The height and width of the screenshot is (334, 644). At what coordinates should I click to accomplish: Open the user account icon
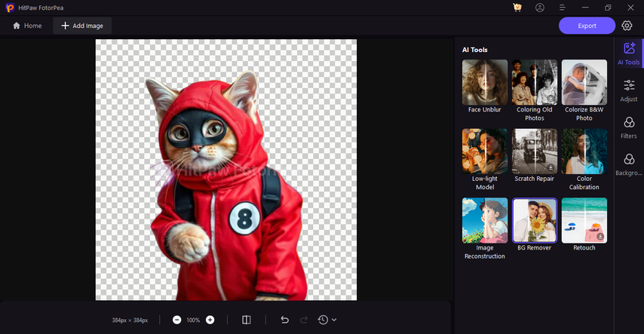pyautogui.click(x=540, y=8)
